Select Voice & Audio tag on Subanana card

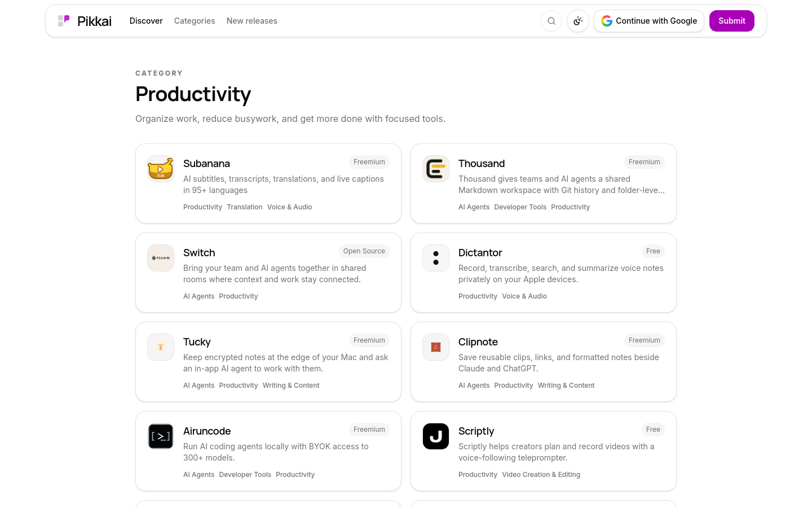tap(290, 207)
